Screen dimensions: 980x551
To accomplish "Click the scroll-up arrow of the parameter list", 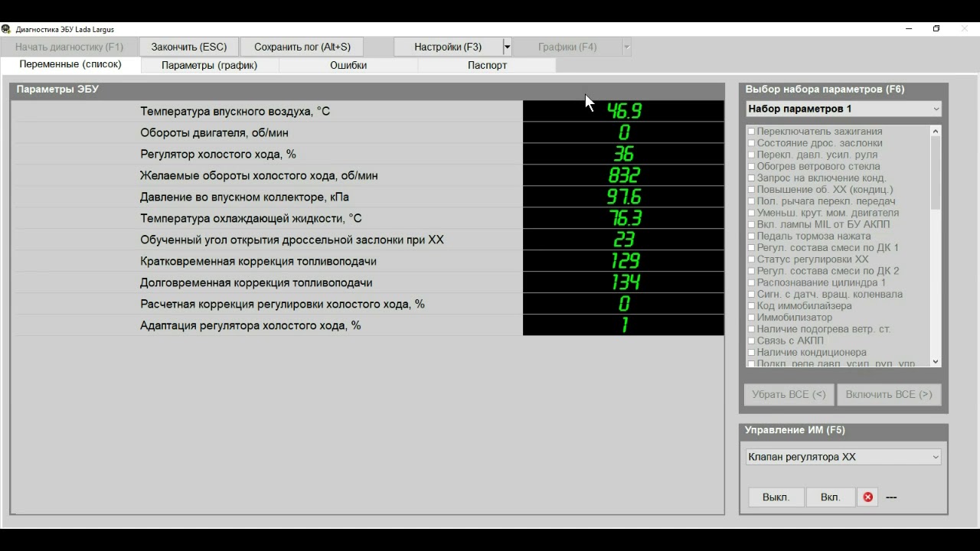I will pyautogui.click(x=936, y=132).
